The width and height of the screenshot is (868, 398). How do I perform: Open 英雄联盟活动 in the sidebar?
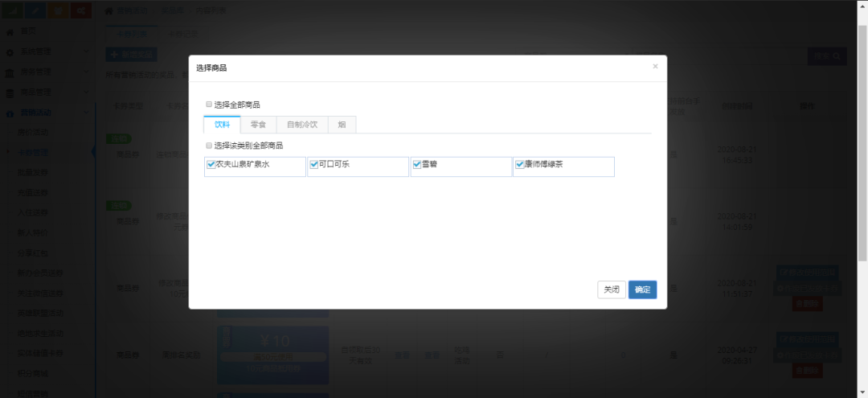pyautogui.click(x=40, y=313)
